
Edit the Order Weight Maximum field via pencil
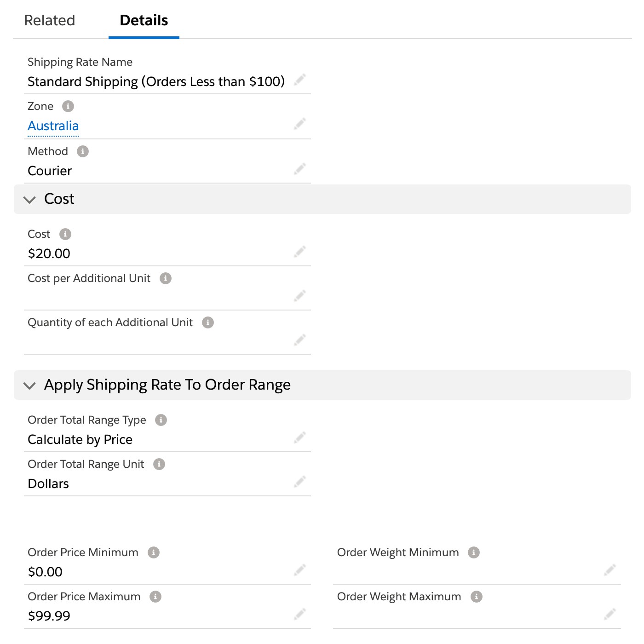(x=610, y=614)
